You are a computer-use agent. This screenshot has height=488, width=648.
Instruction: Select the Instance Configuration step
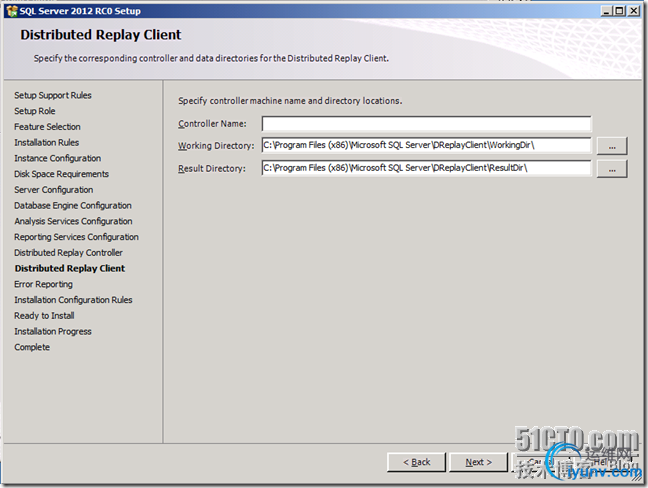pos(57,158)
